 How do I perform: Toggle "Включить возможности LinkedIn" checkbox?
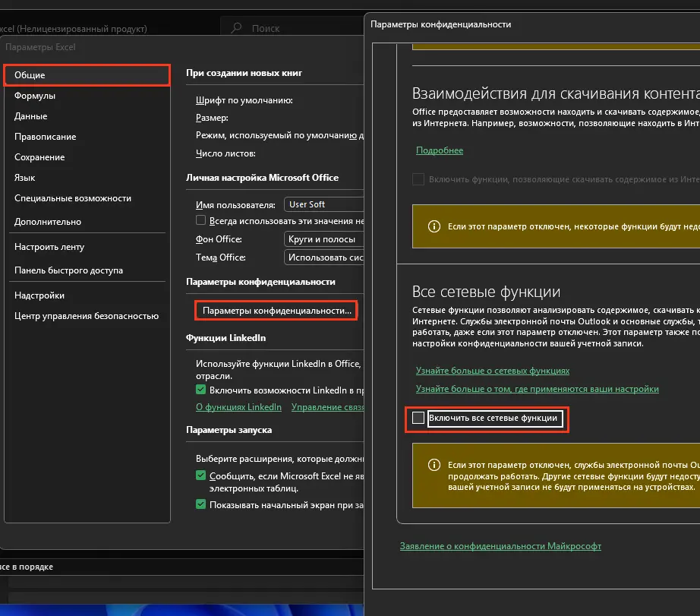pos(201,390)
